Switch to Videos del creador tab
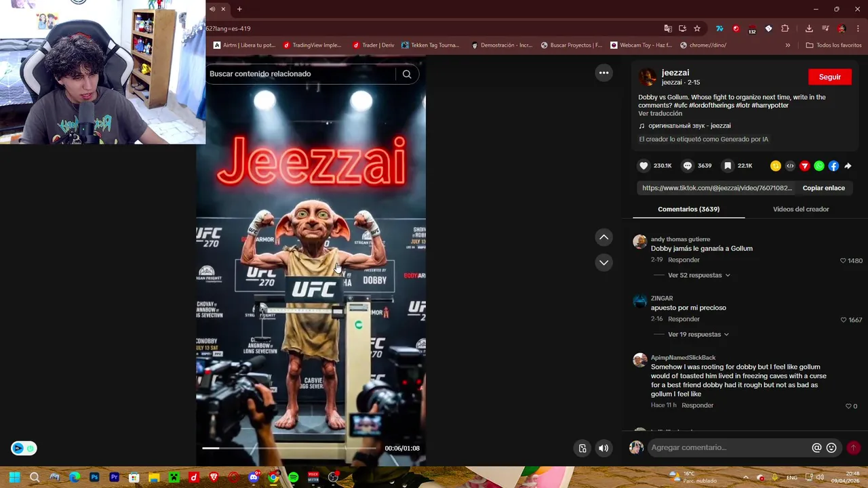 coord(801,209)
